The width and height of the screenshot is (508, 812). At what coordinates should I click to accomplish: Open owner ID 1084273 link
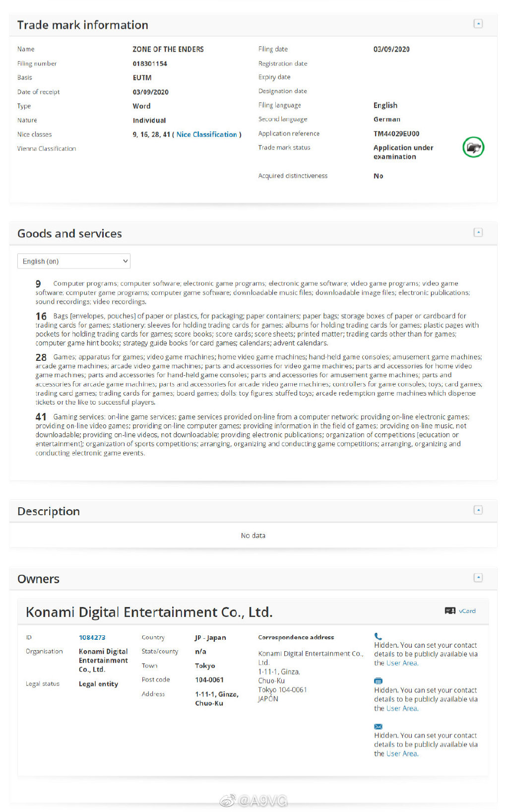pyautogui.click(x=92, y=638)
